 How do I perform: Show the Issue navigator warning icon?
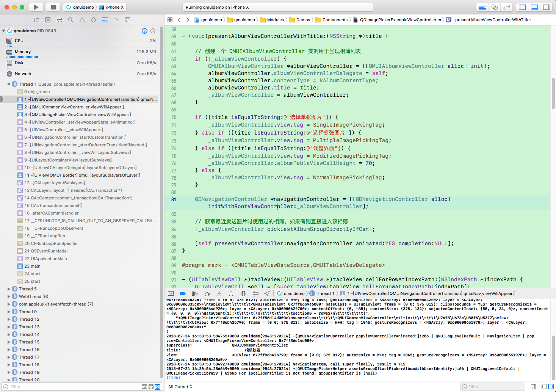click(81, 20)
